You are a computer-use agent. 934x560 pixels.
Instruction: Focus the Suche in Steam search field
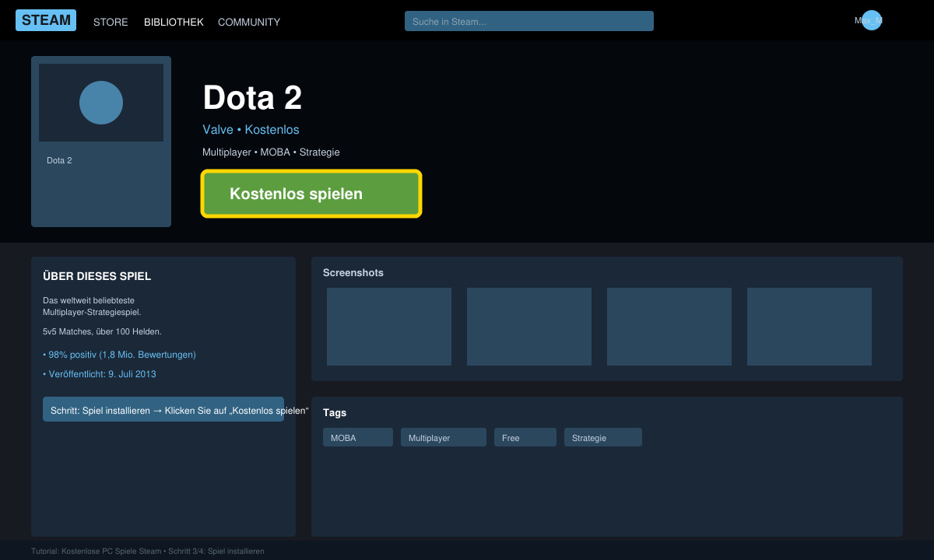[x=529, y=21]
